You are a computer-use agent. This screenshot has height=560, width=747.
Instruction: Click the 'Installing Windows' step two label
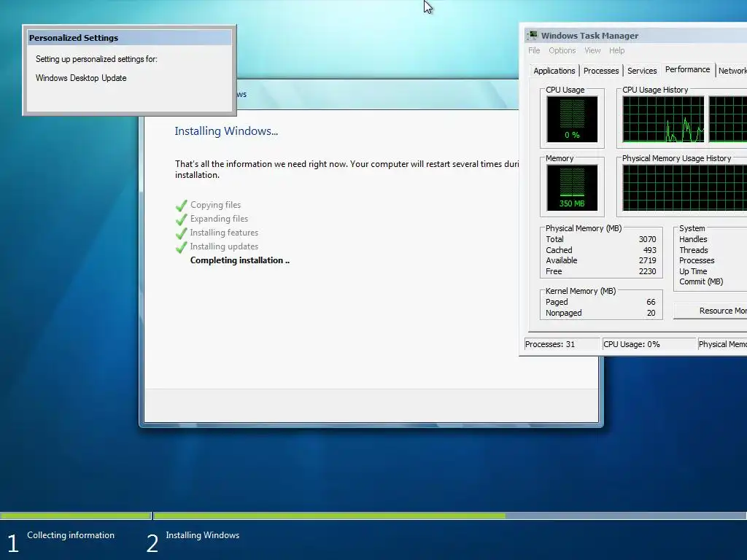pyautogui.click(x=203, y=535)
